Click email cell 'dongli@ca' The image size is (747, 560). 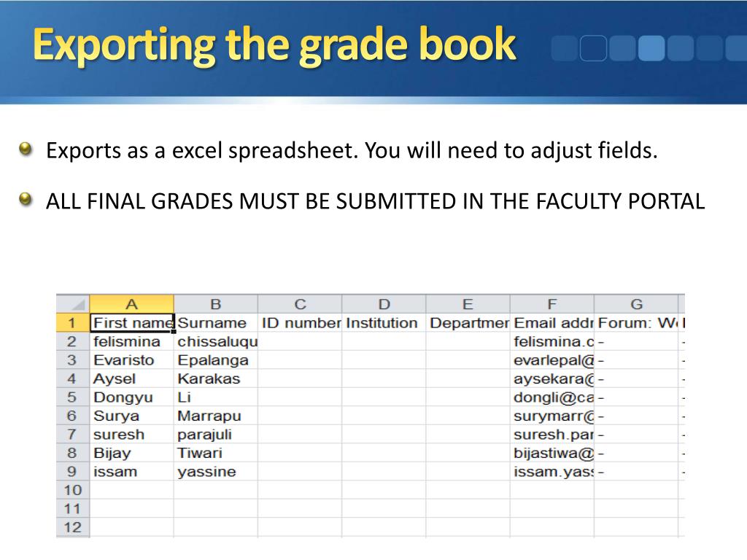(x=552, y=397)
